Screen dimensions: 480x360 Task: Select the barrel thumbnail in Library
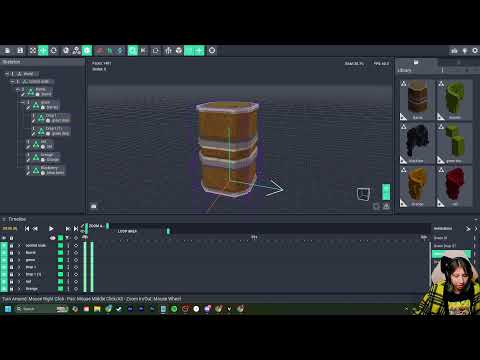[417, 100]
